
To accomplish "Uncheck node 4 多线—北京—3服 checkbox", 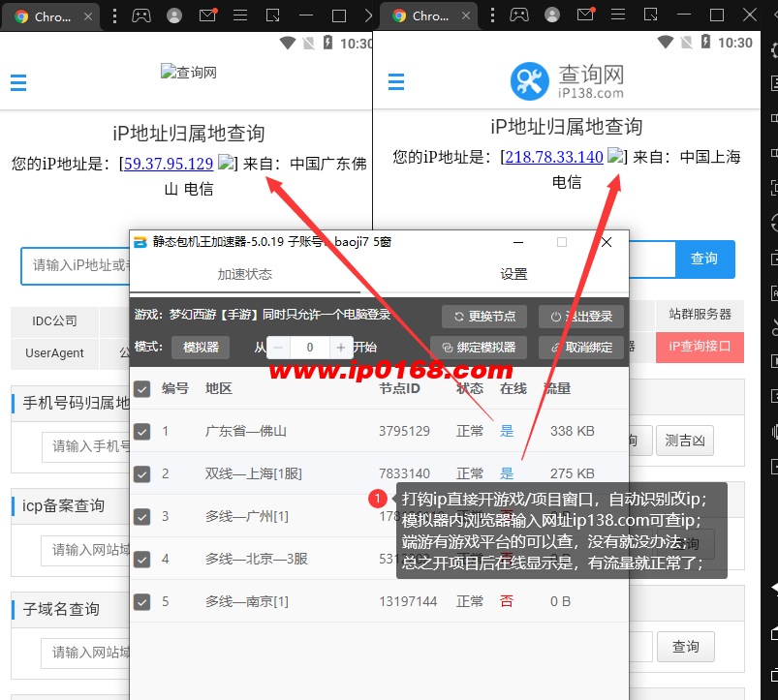I will point(141,560).
